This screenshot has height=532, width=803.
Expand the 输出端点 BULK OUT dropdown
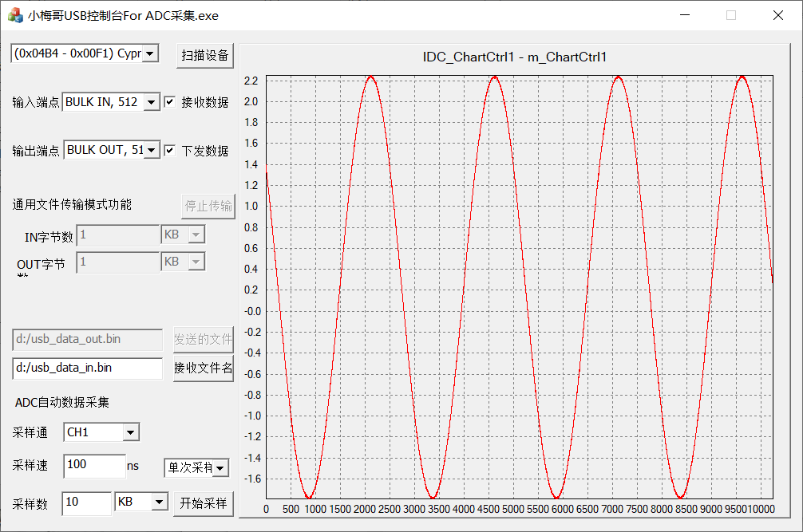pyautogui.click(x=152, y=150)
